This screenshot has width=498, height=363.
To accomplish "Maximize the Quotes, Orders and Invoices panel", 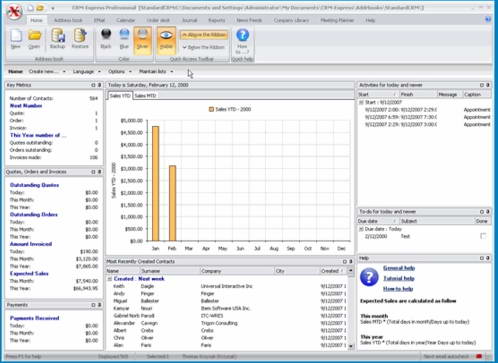I will click(93, 172).
